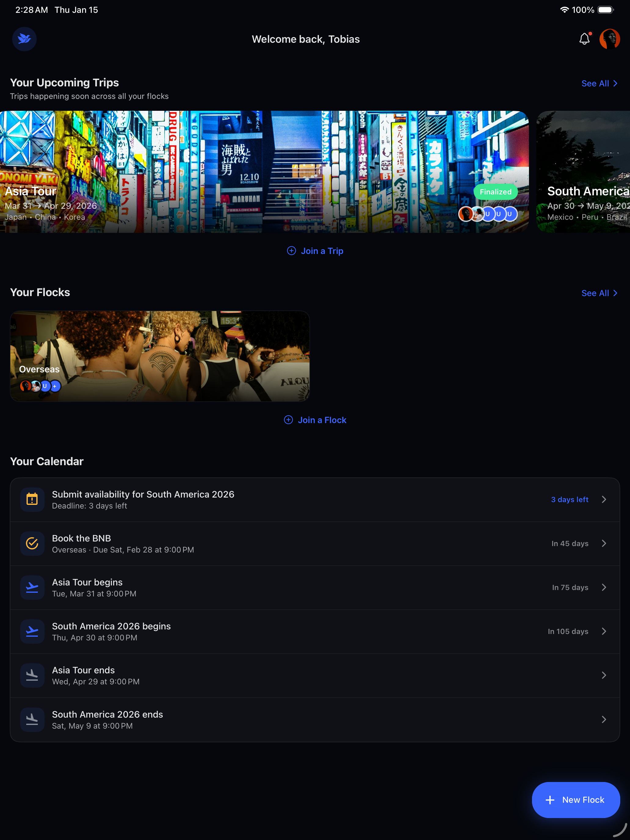Tap Join a Trip

tap(315, 251)
